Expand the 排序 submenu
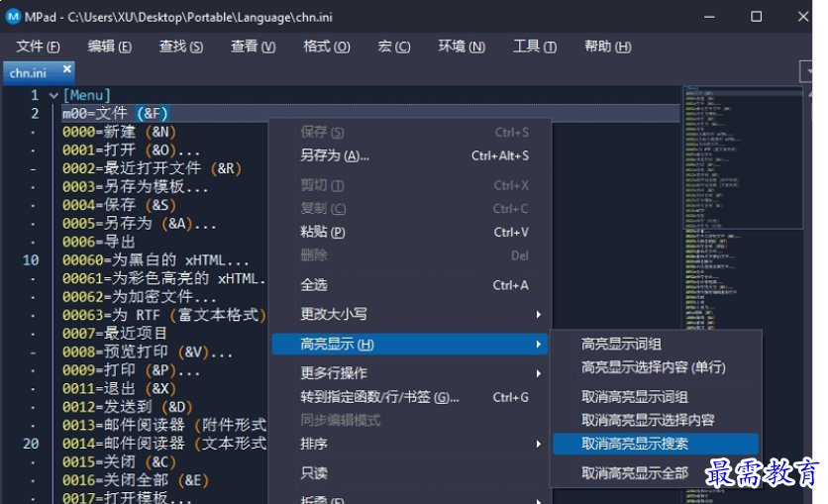This screenshot has height=504, width=828. click(x=411, y=444)
